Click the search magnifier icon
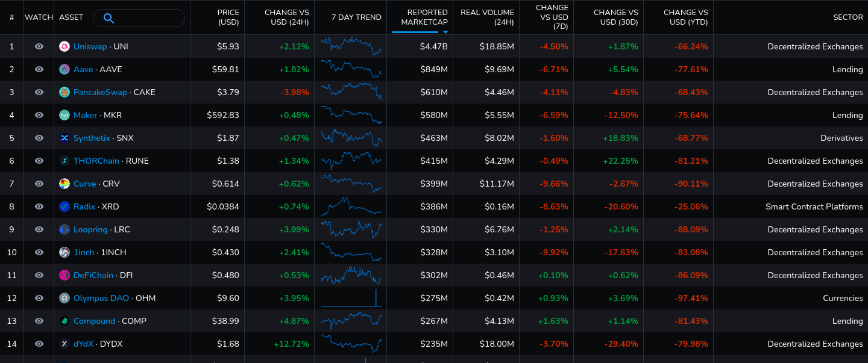Viewport: 868px width, 363px height. 108,18
